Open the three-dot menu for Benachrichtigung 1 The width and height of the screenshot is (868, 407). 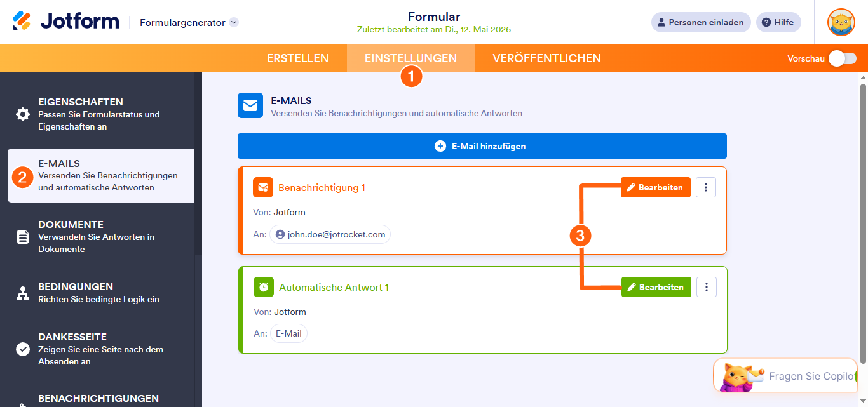(x=706, y=187)
